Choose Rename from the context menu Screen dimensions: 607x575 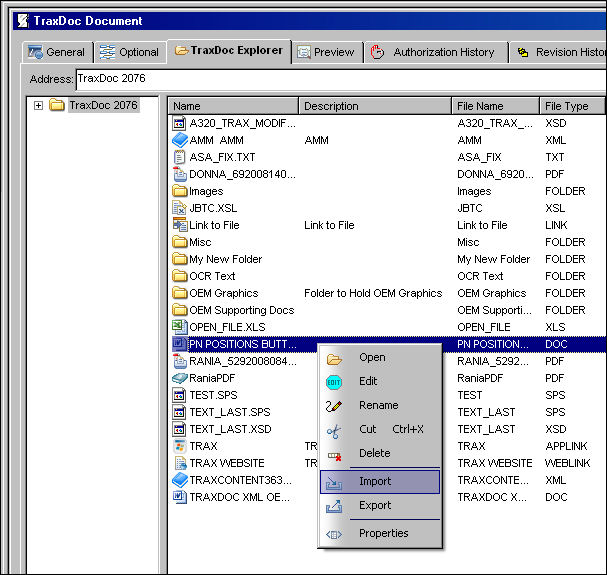380,406
